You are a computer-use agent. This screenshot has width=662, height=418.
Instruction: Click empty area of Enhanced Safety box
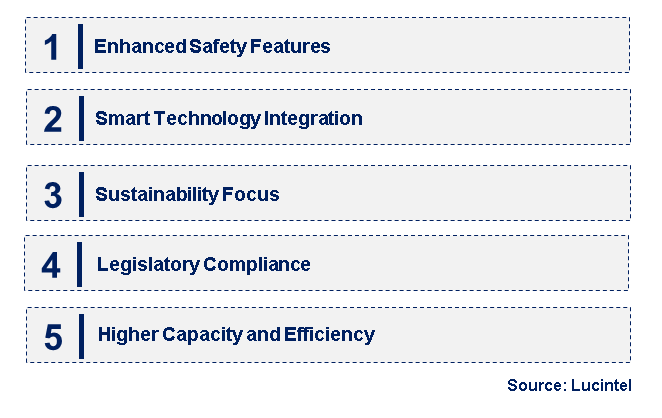coord(479,45)
